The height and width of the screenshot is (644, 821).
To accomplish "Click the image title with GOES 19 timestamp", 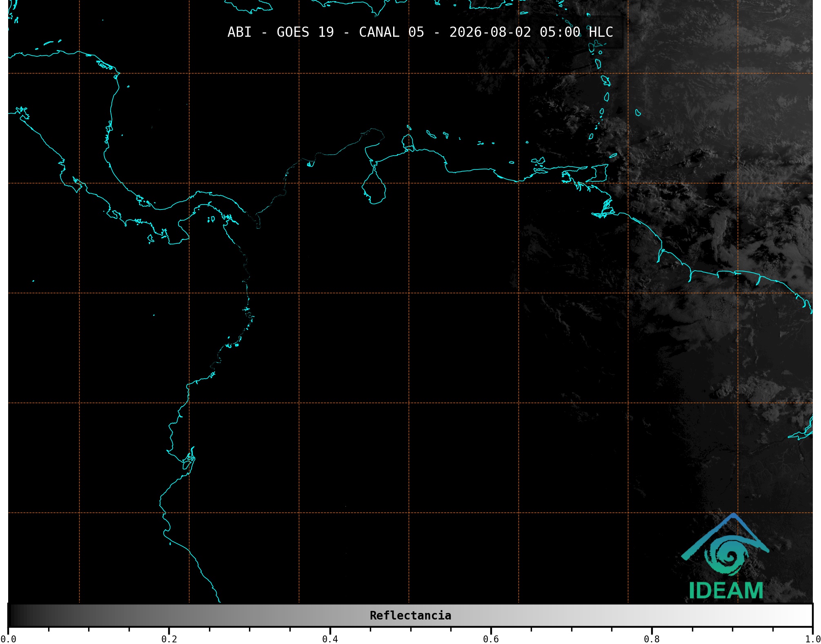I will tap(420, 32).
